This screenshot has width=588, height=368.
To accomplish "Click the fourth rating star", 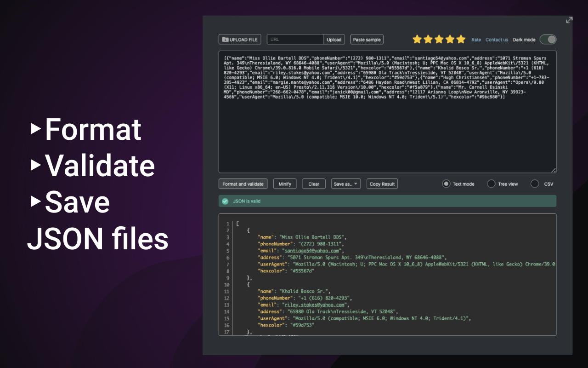I will tap(450, 39).
